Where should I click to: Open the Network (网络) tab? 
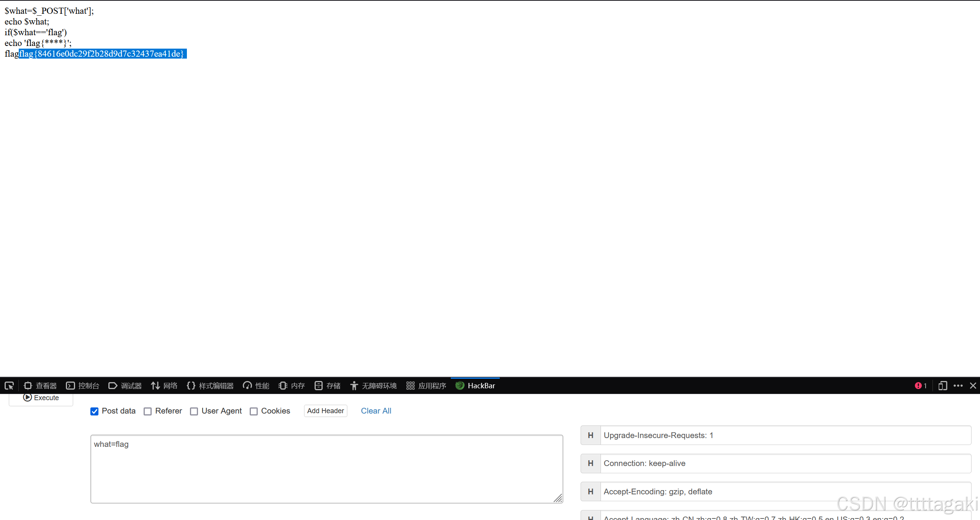pyautogui.click(x=164, y=386)
